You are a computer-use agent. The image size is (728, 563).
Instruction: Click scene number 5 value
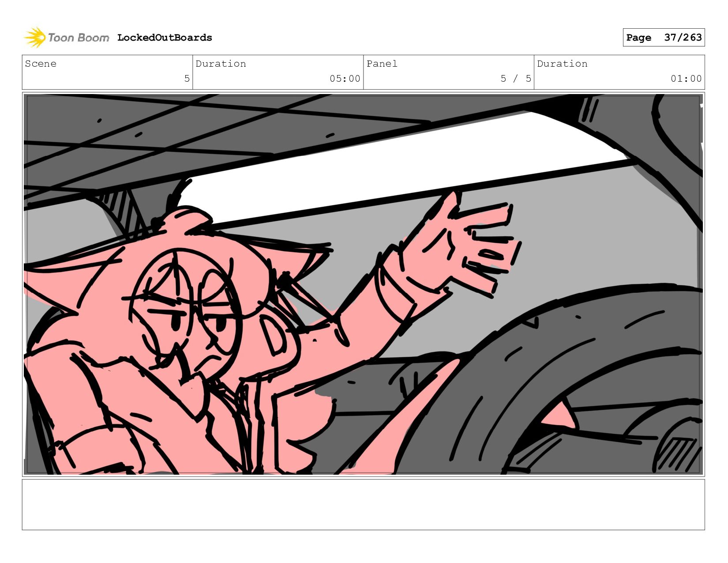[x=187, y=79]
